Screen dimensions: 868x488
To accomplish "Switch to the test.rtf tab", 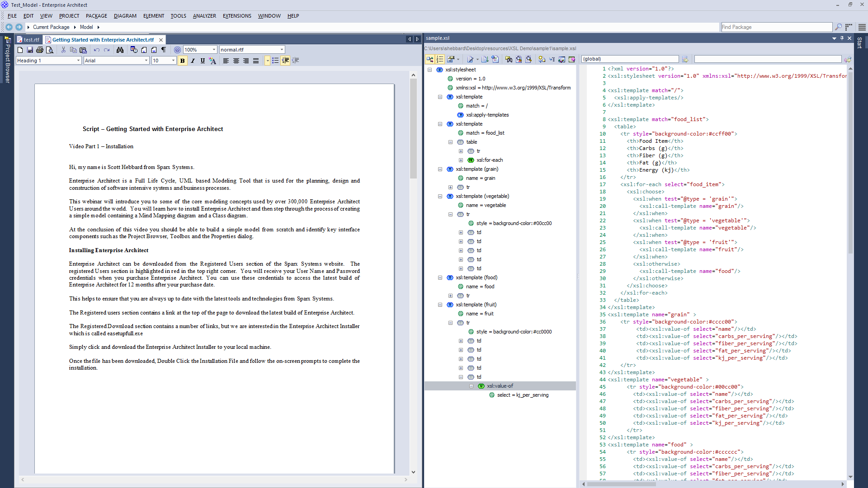I will [28, 40].
